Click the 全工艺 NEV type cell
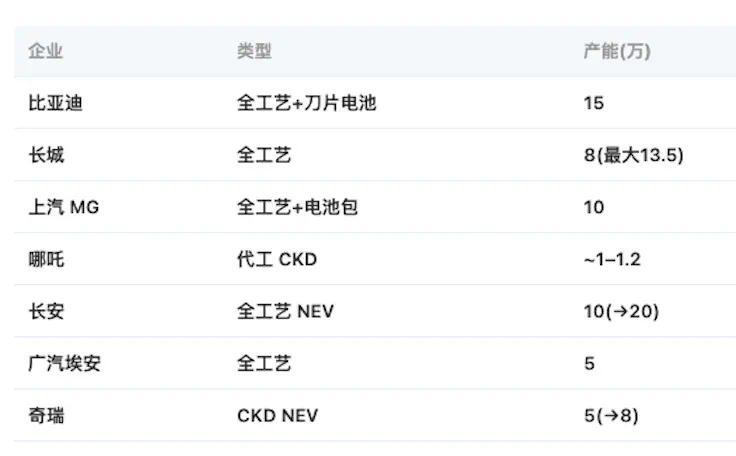736x456 pixels. tap(285, 311)
